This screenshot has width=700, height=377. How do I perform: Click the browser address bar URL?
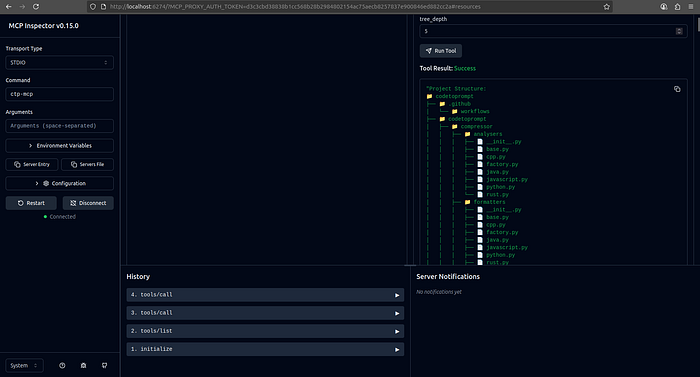point(295,7)
